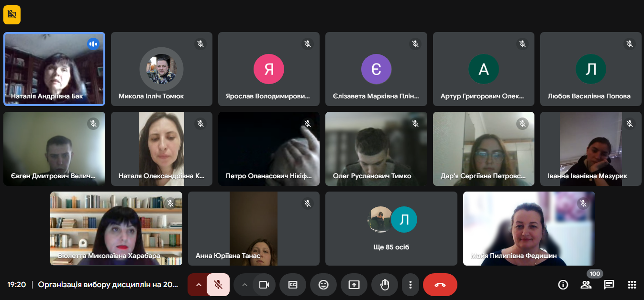The image size is (644, 300).
Task: Click the present screen icon
Action: (x=354, y=285)
